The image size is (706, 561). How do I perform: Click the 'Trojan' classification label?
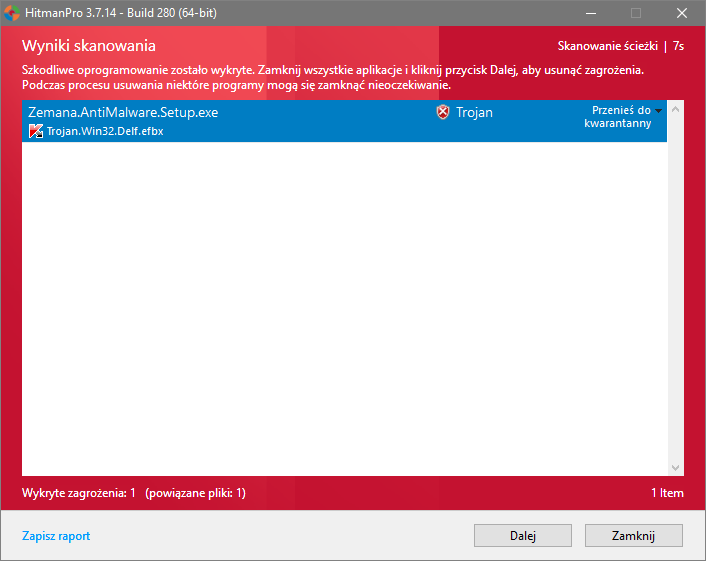(x=474, y=113)
